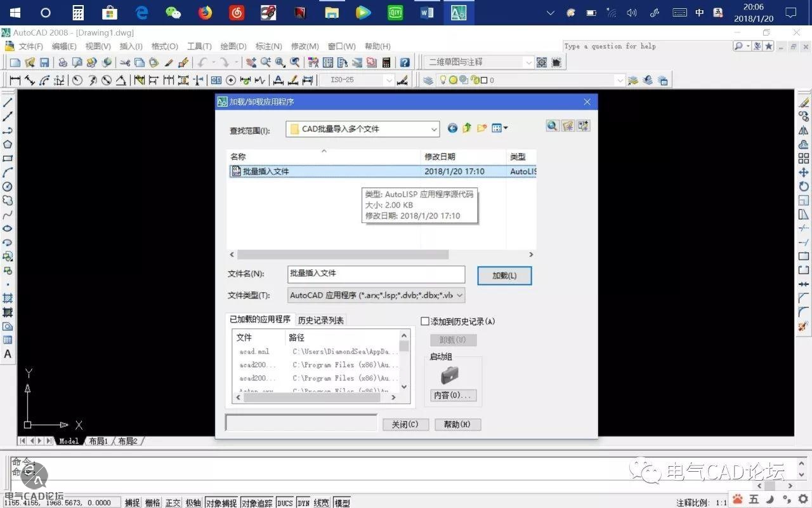Click the Find File magnifier icon in dialog
The height and width of the screenshot is (508, 812).
click(553, 126)
